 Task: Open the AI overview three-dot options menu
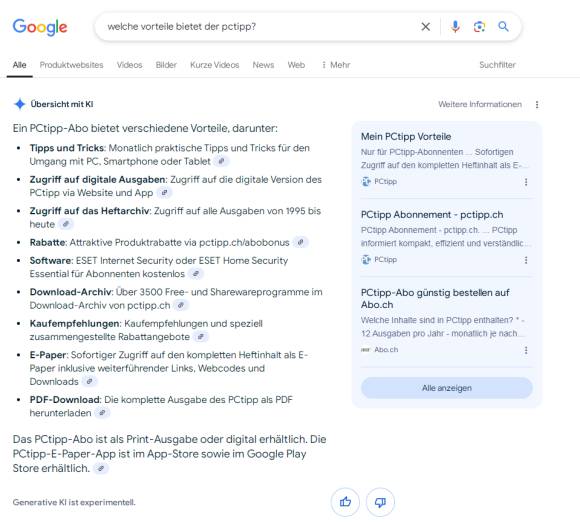pyautogui.click(x=537, y=105)
